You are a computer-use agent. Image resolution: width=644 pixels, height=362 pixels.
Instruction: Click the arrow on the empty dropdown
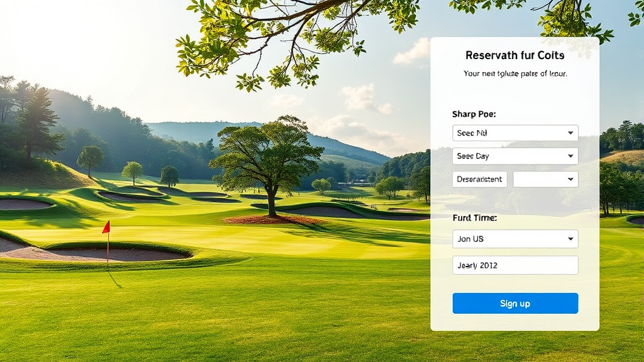[x=570, y=179]
